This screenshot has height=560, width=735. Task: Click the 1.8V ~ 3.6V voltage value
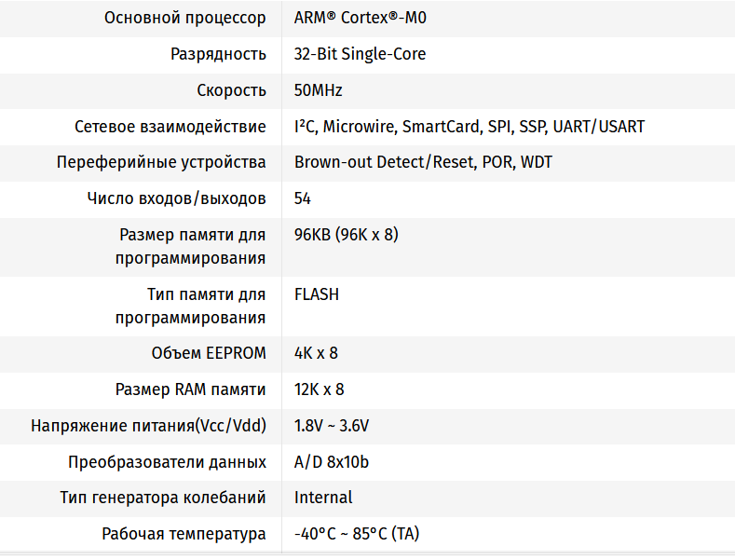(x=332, y=426)
